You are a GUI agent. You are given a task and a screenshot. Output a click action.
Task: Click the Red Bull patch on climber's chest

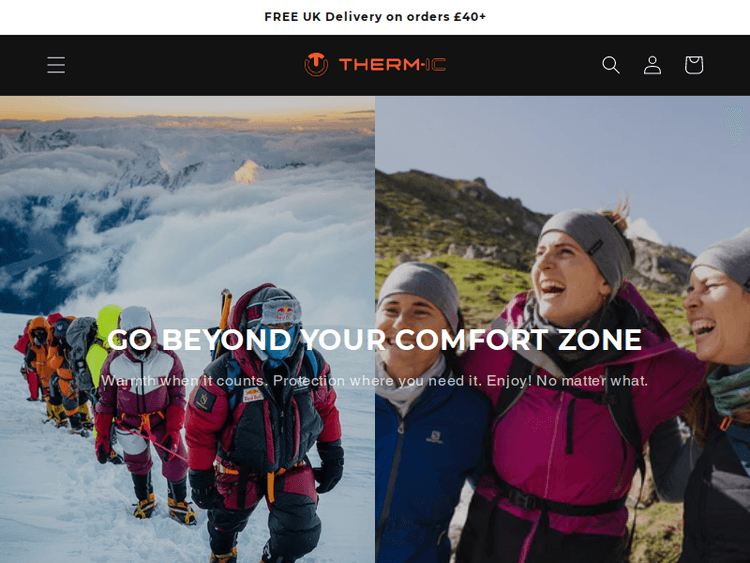point(253,395)
